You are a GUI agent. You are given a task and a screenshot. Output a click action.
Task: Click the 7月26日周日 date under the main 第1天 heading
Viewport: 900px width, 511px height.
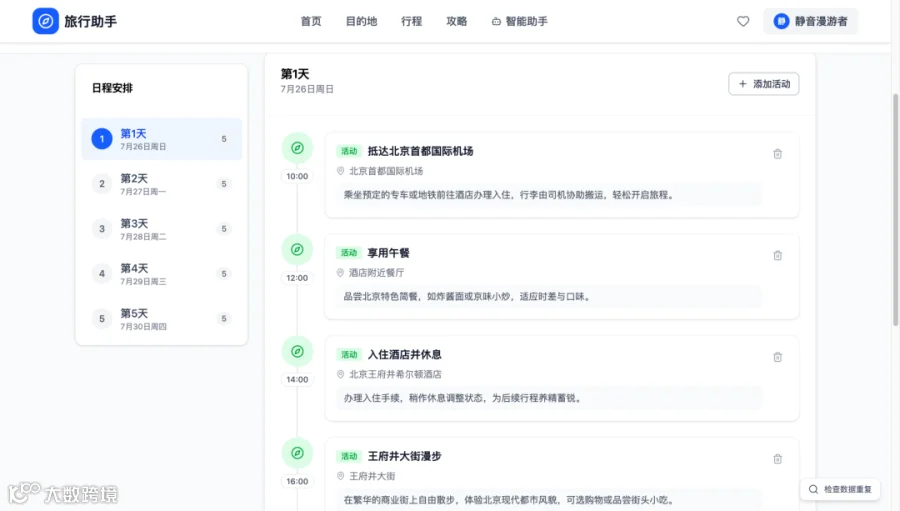click(307, 89)
